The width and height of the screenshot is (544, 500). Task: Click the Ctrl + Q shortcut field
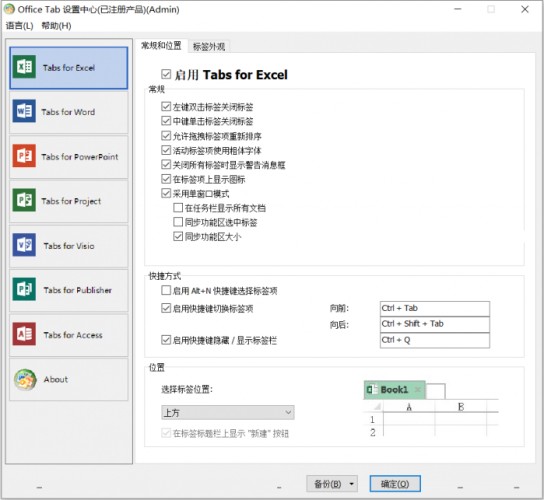(435, 340)
